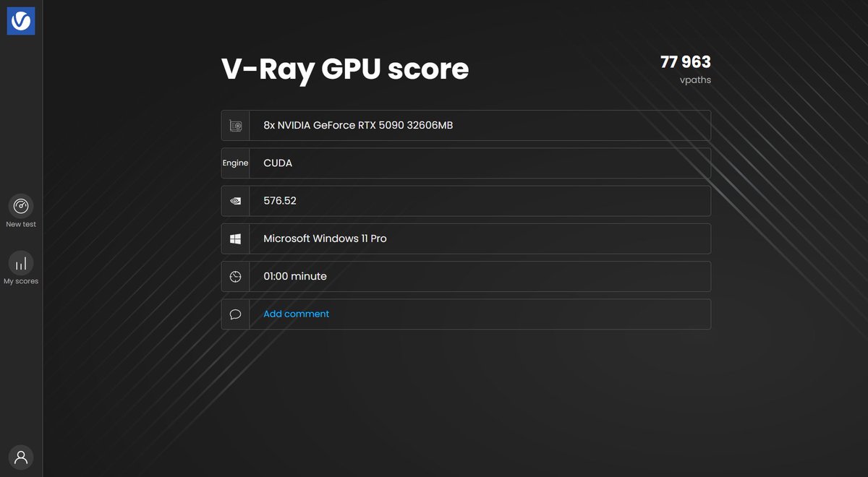
Task: Click the V-Ray GPU score heading
Action: pyautogui.click(x=345, y=69)
